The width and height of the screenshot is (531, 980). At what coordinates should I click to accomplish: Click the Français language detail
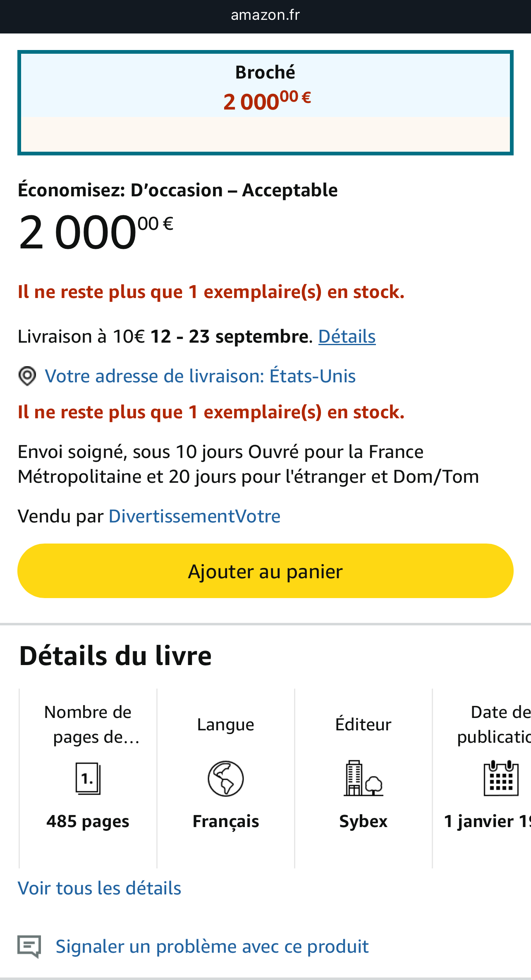(x=226, y=821)
